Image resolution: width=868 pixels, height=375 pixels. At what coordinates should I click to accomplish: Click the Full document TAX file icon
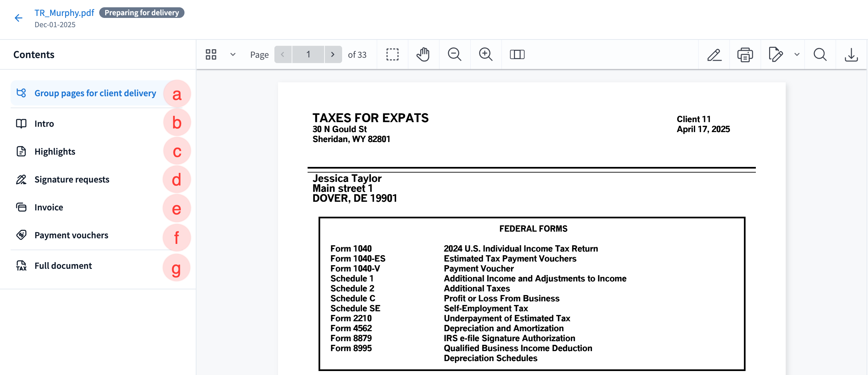pos(21,266)
